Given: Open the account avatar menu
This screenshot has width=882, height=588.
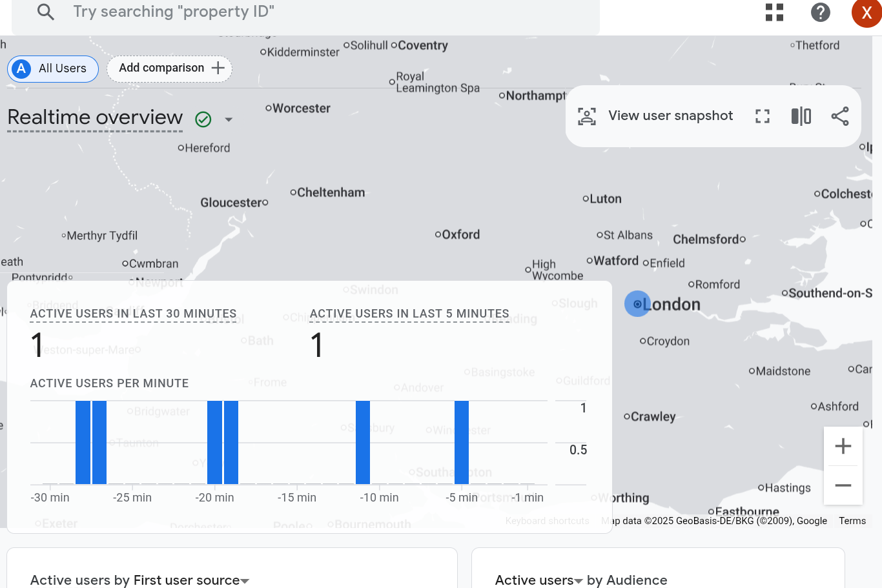Looking at the screenshot, I should [x=867, y=13].
